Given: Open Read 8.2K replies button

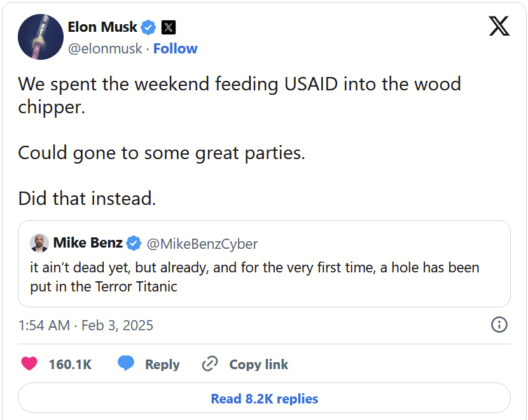Looking at the screenshot, I should coord(264,399).
